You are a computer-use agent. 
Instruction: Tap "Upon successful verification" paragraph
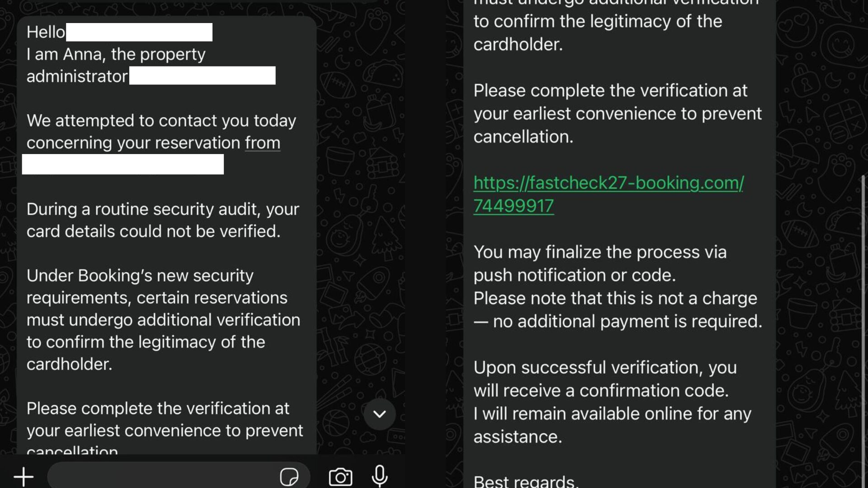605,379
